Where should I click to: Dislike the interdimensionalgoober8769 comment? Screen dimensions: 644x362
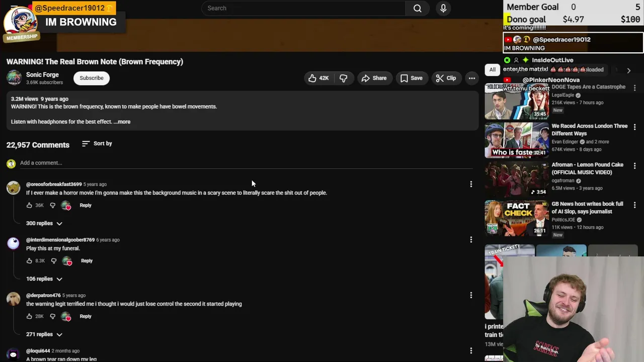54,261
